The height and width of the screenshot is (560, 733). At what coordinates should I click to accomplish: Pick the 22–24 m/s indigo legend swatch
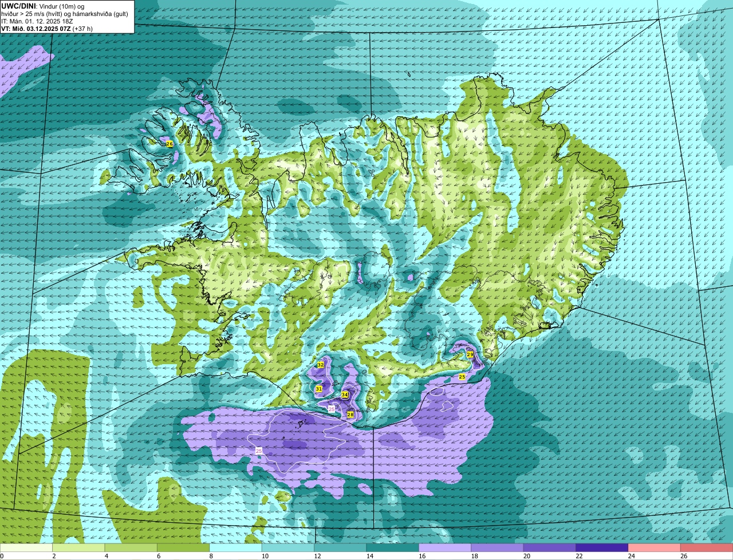tap(602, 548)
